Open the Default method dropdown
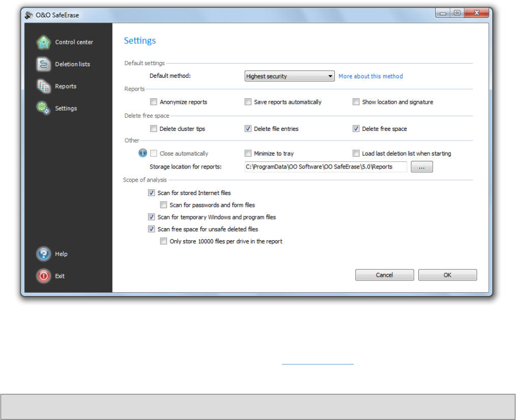516x420 pixels. [x=290, y=76]
